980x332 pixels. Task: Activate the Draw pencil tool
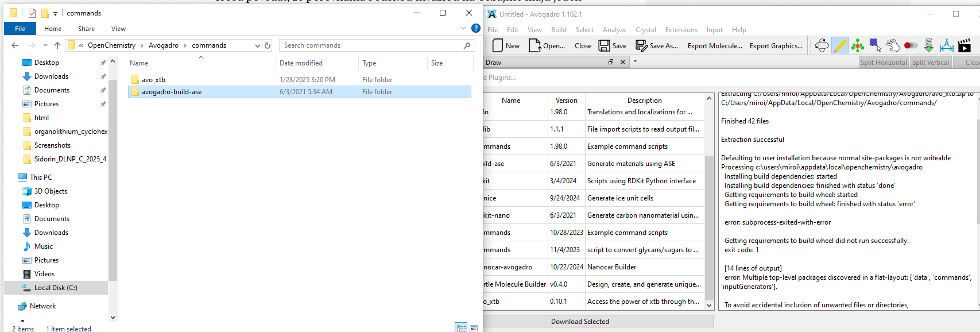tap(839, 45)
